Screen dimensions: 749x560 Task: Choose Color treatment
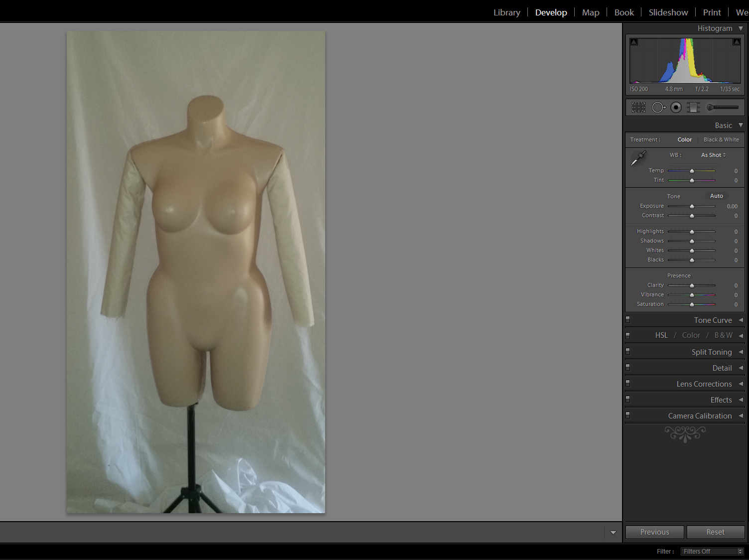pyautogui.click(x=684, y=140)
